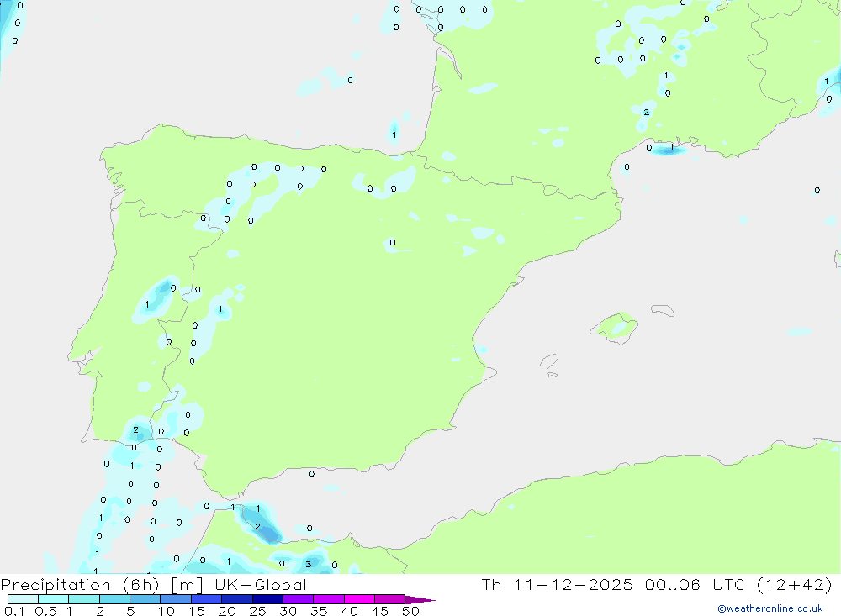Click the '10' legend label

tap(167, 611)
